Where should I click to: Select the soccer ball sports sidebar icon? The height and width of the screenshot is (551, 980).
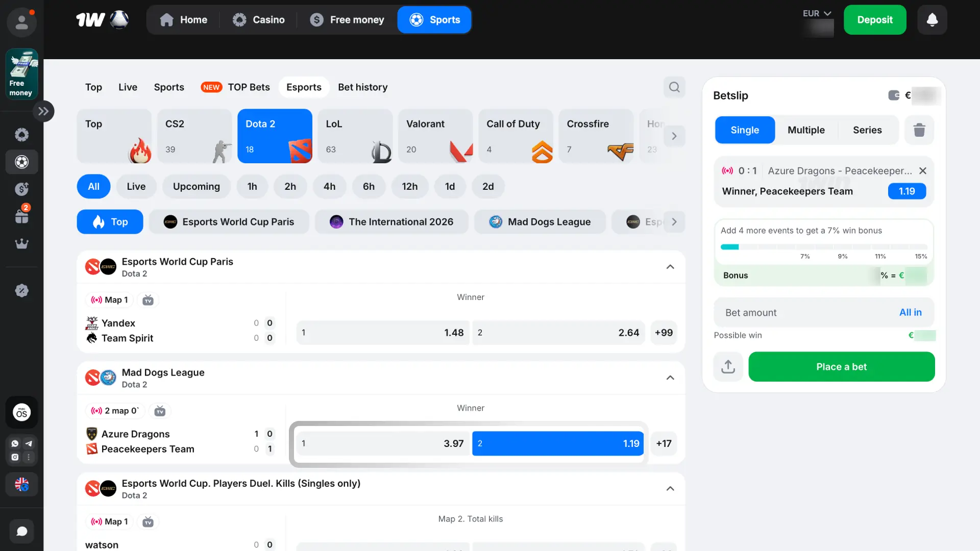click(21, 162)
